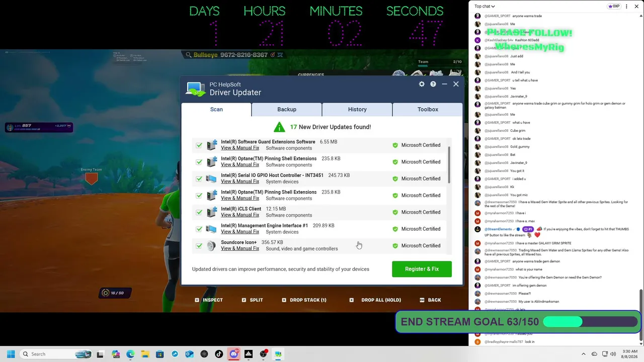The width and height of the screenshot is (644, 362).
Task: Click the 0XP crown badge in chat
Action: [x=614, y=7]
